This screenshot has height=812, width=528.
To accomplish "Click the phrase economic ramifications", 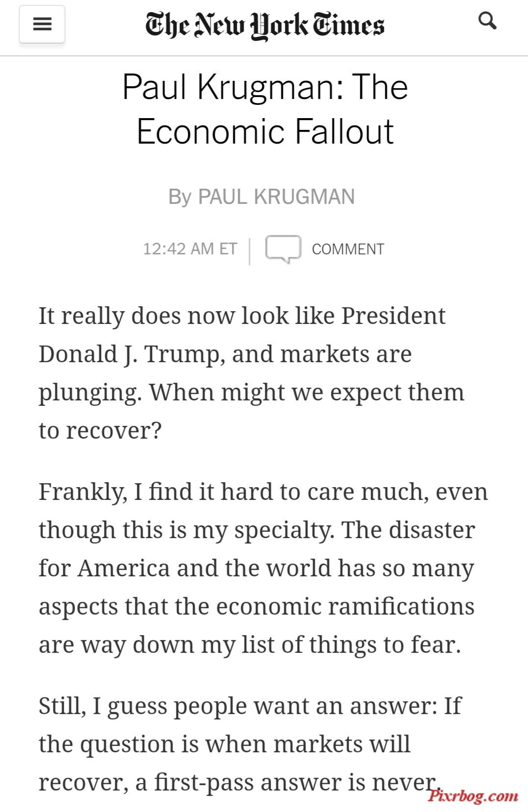I will (345, 606).
